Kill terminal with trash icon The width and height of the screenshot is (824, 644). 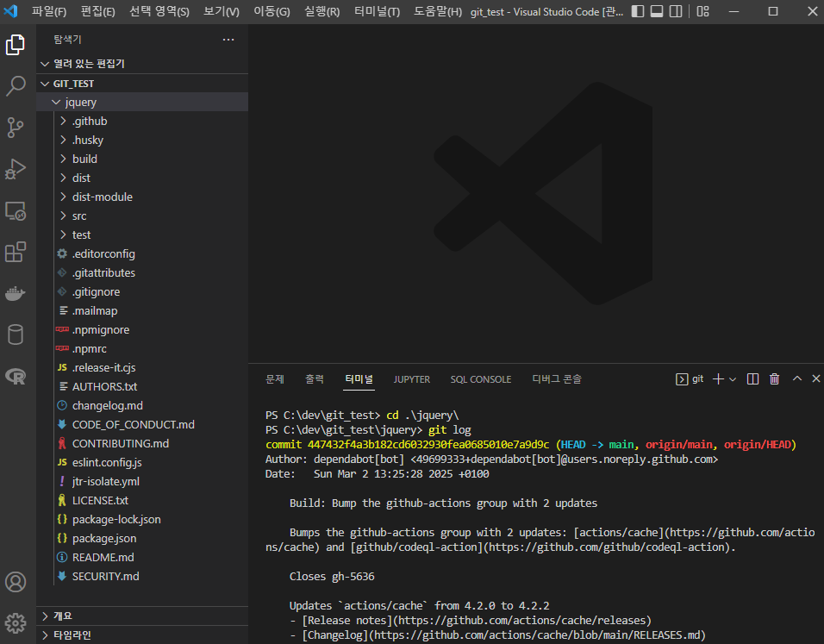pyautogui.click(x=774, y=379)
